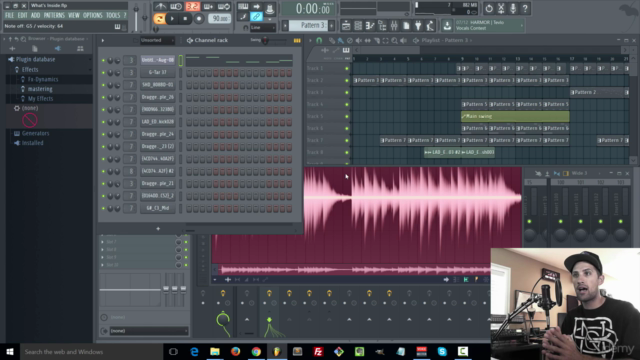
Task: Select Playlist delete tool
Action: tap(350, 40)
